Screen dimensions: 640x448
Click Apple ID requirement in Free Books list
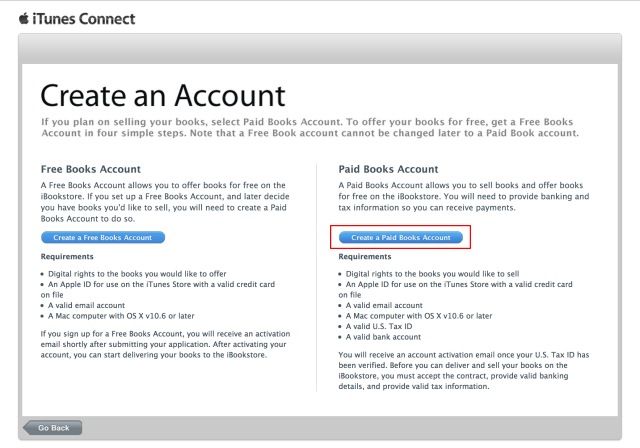point(158,289)
